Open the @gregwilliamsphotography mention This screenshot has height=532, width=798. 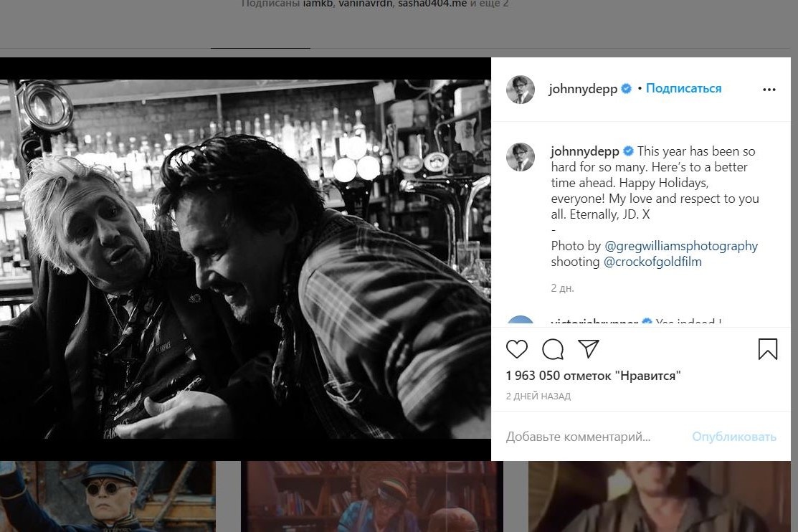click(x=681, y=246)
